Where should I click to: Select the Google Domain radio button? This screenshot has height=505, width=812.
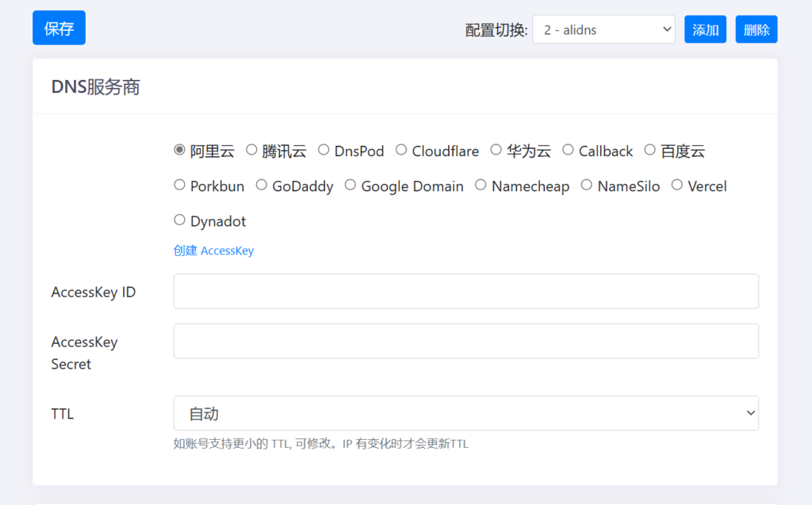tap(350, 185)
